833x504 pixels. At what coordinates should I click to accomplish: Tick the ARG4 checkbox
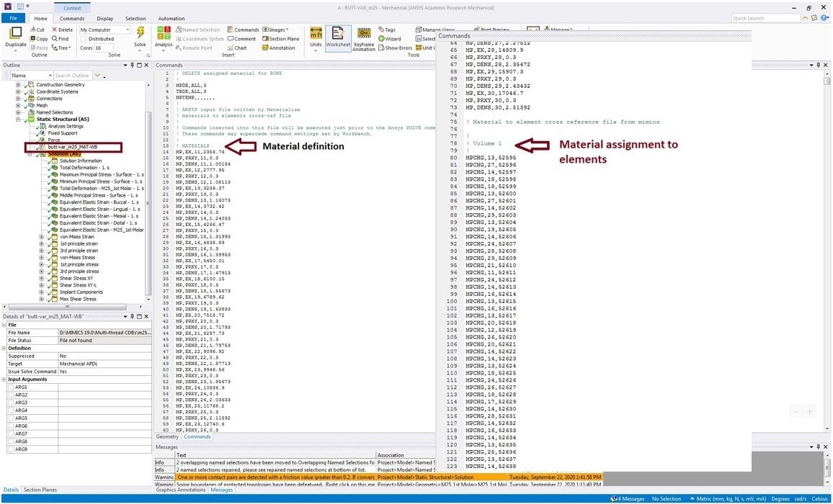[x=11, y=410]
